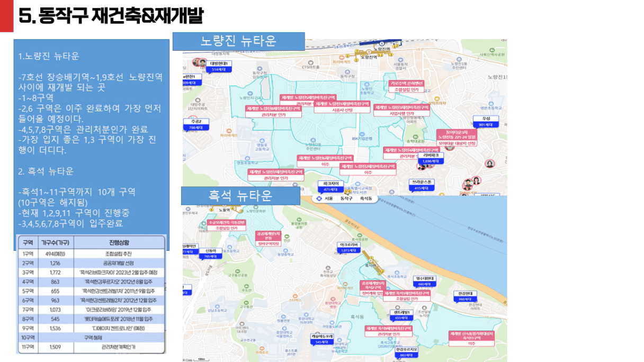This screenshot has width=644, height=362.
Task: Open the 가로주택 은하맨션 조합설립 인가 label
Action: pyautogui.click(x=407, y=87)
